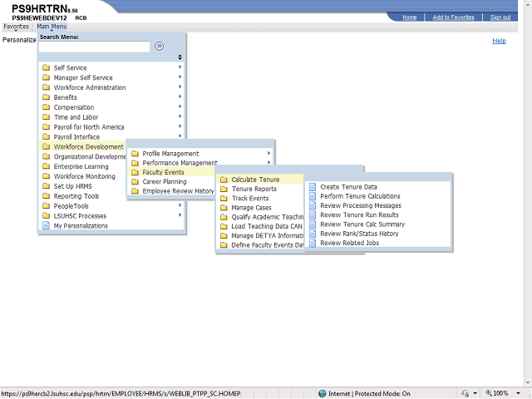Click the Internet zone globe icon in status bar
532x399 pixels.
323,393
